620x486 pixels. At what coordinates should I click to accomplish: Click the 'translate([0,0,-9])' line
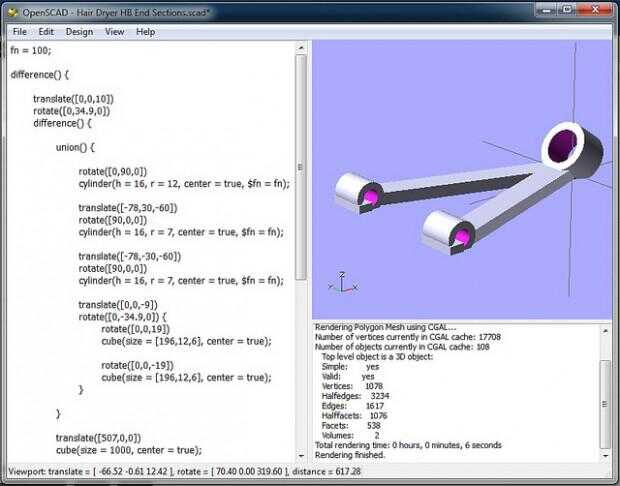pos(118,304)
